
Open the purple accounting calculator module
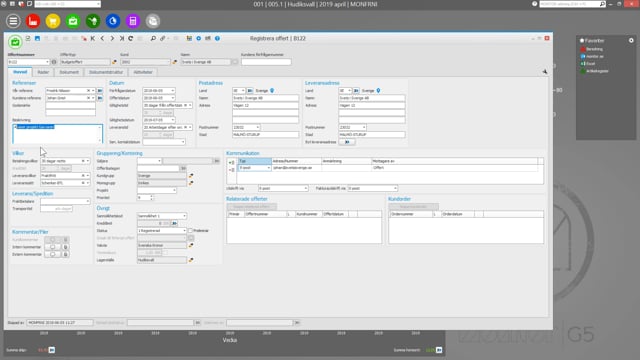point(133,21)
